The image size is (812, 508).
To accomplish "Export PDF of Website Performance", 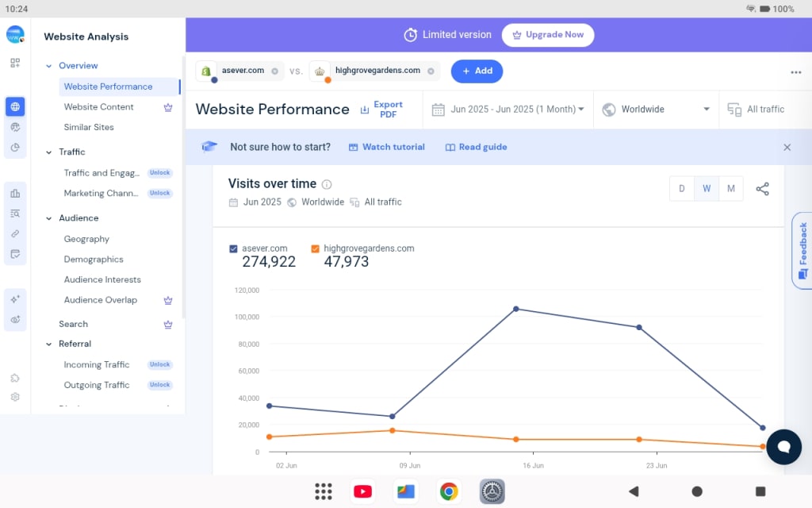I will point(381,110).
